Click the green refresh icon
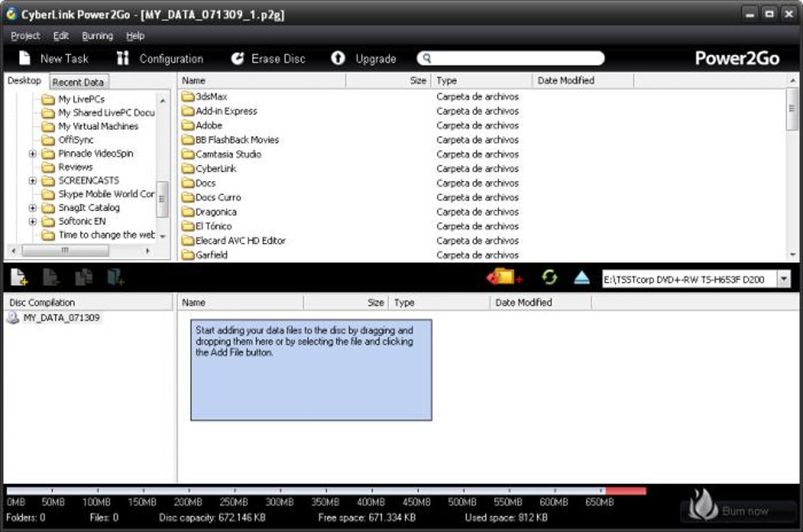 click(550, 277)
